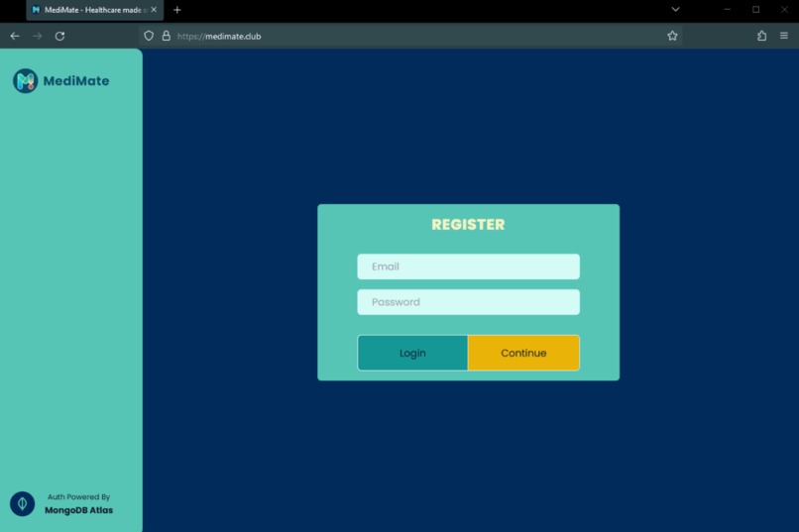Click the Login button
Screen dimensions: 799x532
pyautogui.click(x=412, y=353)
